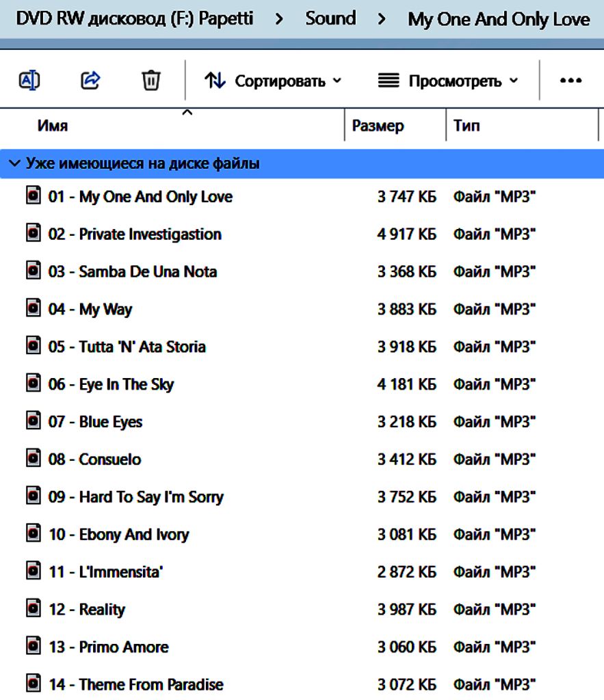Sort by the Тип column header
The height and width of the screenshot is (700, 604).
tap(467, 126)
